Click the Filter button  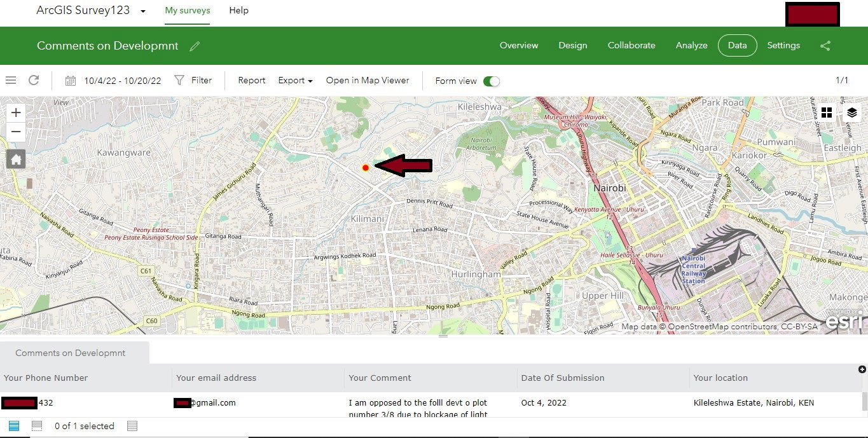tap(193, 81)
